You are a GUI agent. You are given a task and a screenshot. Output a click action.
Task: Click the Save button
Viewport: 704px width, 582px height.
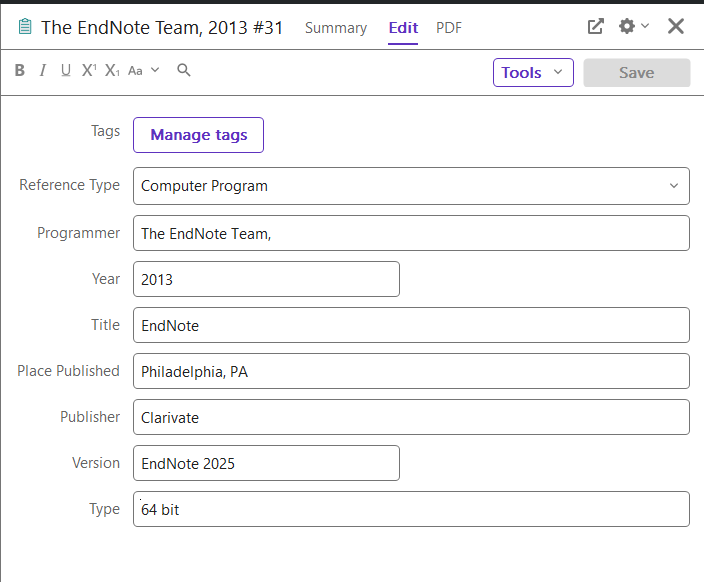(x=637, y=72)
